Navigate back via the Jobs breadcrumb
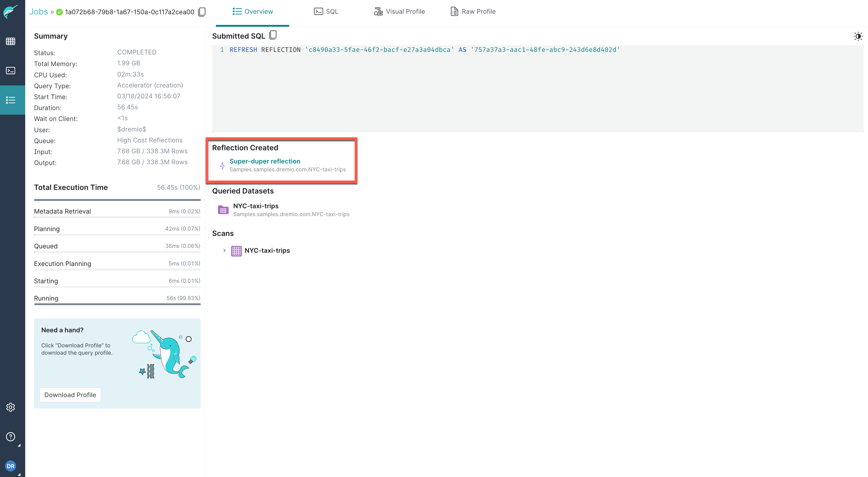This screenshot has height=477, width=868. 38,11
